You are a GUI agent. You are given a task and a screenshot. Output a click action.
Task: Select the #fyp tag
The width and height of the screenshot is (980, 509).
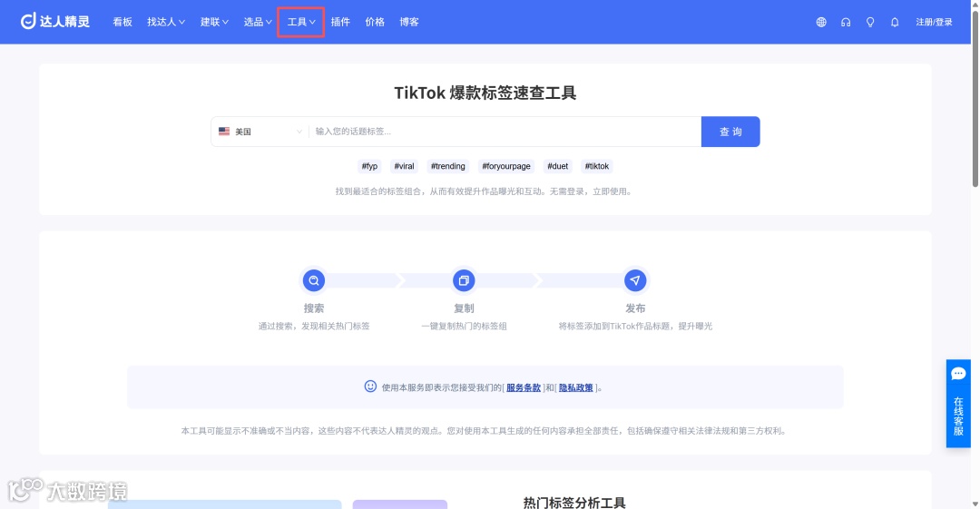point(369,166)
